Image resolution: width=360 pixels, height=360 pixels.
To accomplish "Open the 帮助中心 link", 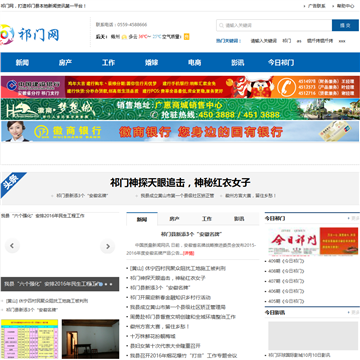I will tap(345, 6).
